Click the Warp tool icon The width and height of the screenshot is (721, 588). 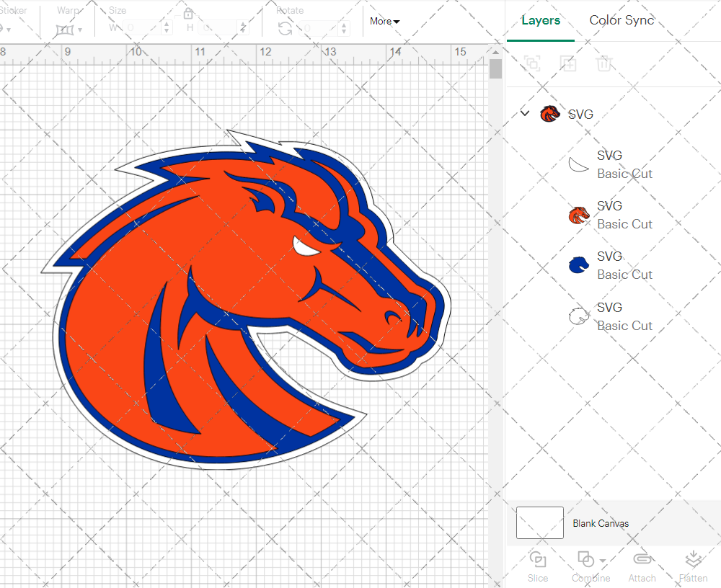[x=63, y=28]
